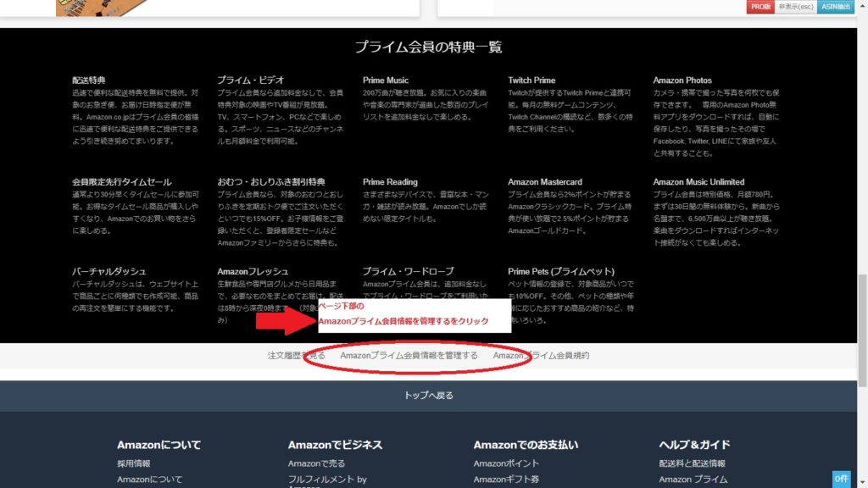The height and width of the screenshot is (488, 868).
Task: Click the 非表示(esc) hide button
Action: 795,7
